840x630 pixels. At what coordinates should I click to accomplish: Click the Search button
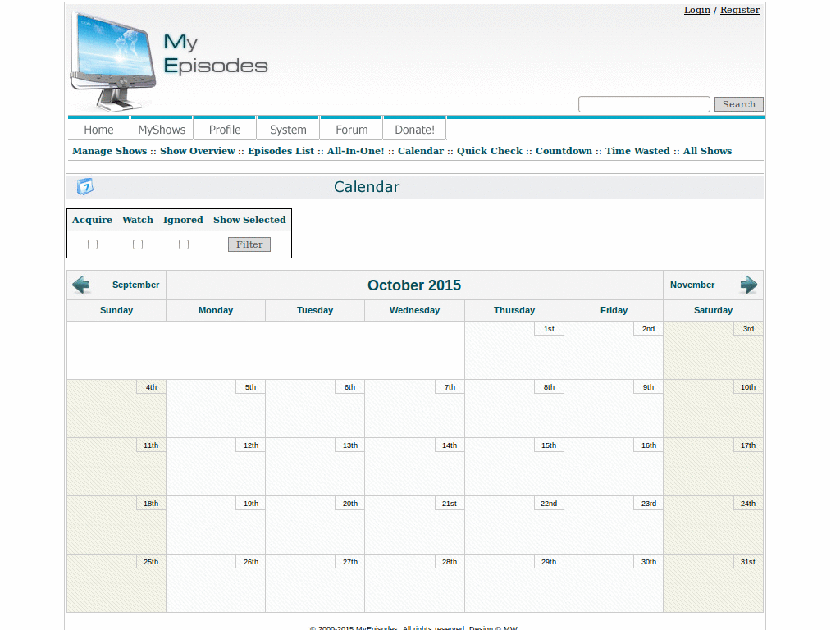(739, 104)
